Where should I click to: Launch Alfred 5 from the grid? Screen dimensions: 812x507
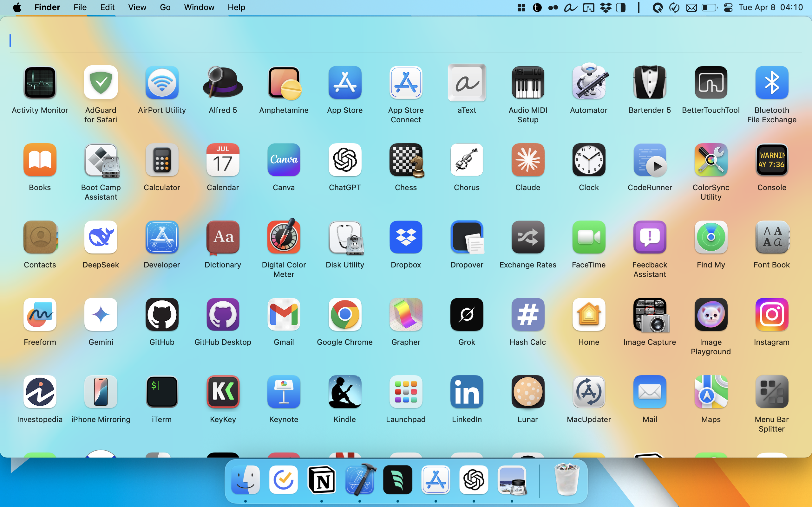click(x=223, y=83)
